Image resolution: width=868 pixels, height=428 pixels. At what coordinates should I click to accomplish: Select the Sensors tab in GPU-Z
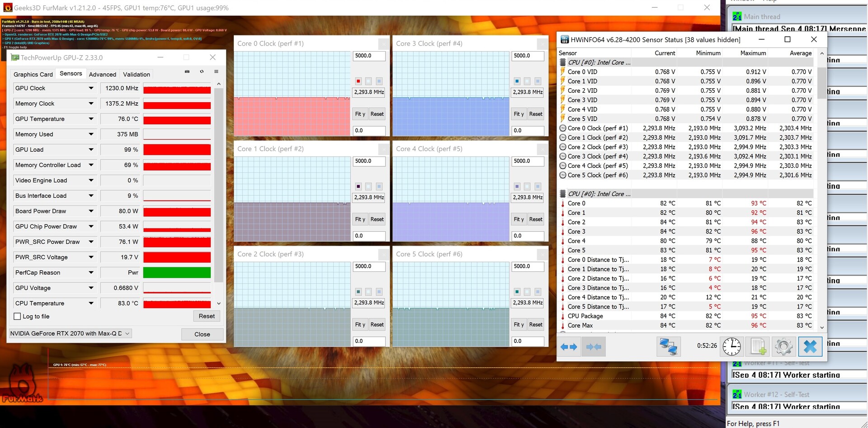click(x=71, y=73)
